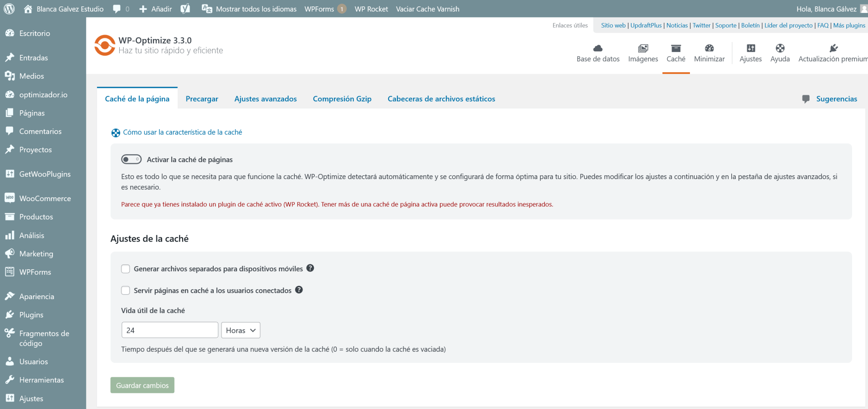Screen dimensions: 868x409
Task: Click the cache lifespan input field
Action: [170, 330]
